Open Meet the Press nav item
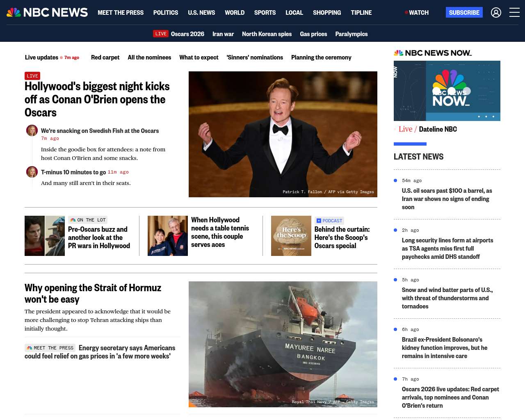 [x=121, y=12]
